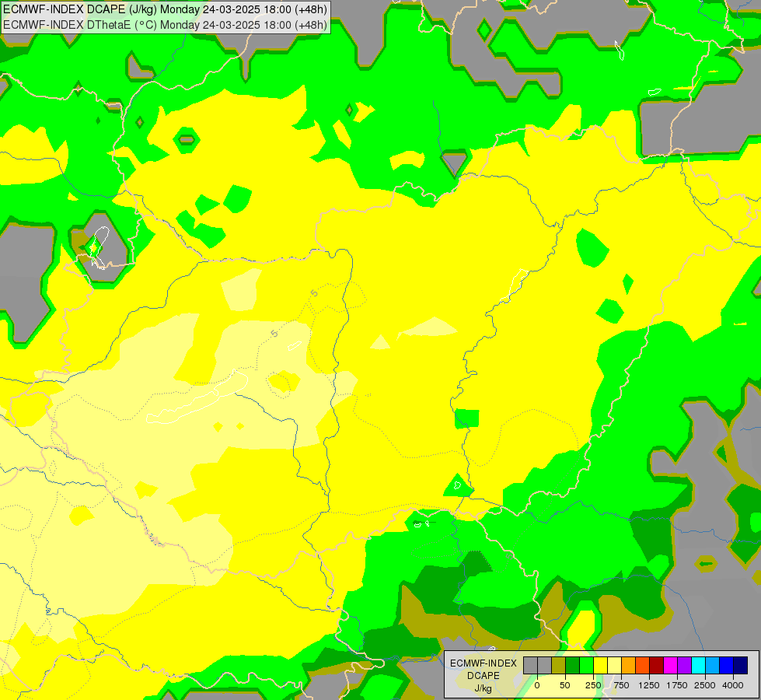Click the DThetaE title line in header
The height and width of the screenshot is (700, 761).
point(165,25)
